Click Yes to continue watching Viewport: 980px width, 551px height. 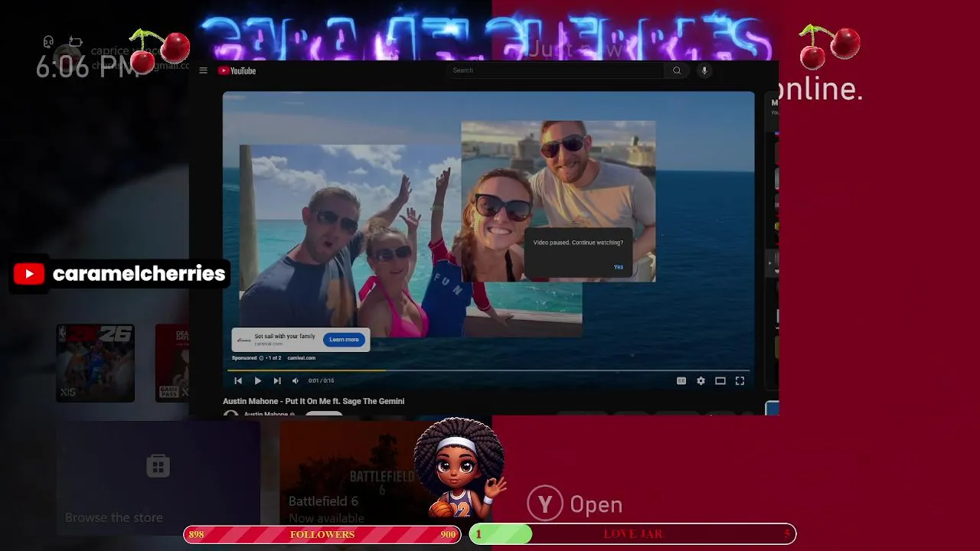coord(619,267)
